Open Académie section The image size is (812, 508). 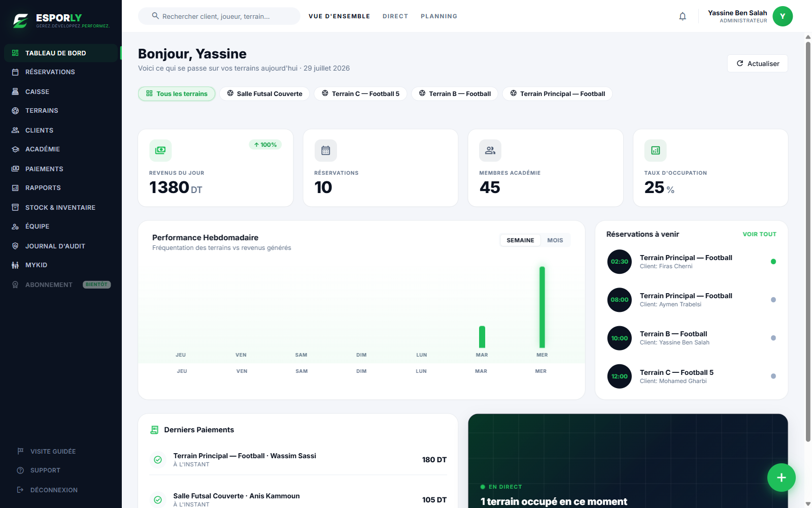(x=61, y=149)
